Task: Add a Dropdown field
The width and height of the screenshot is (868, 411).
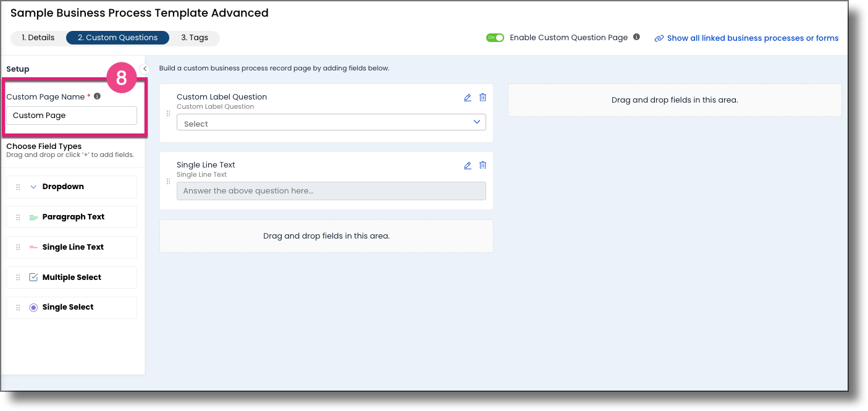Action: tap(72, 187)
